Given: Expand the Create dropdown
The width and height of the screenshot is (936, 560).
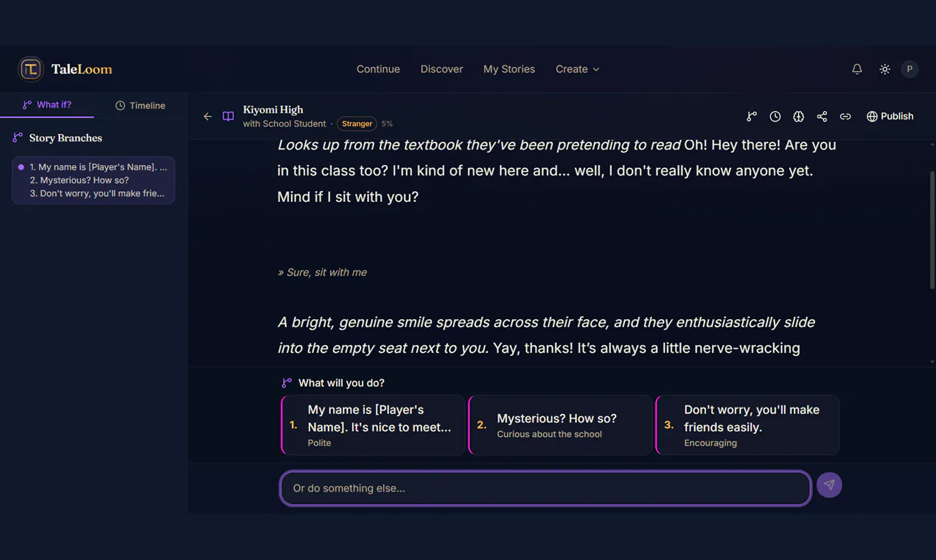Looking at the screenshot, I should click(577, 69).
